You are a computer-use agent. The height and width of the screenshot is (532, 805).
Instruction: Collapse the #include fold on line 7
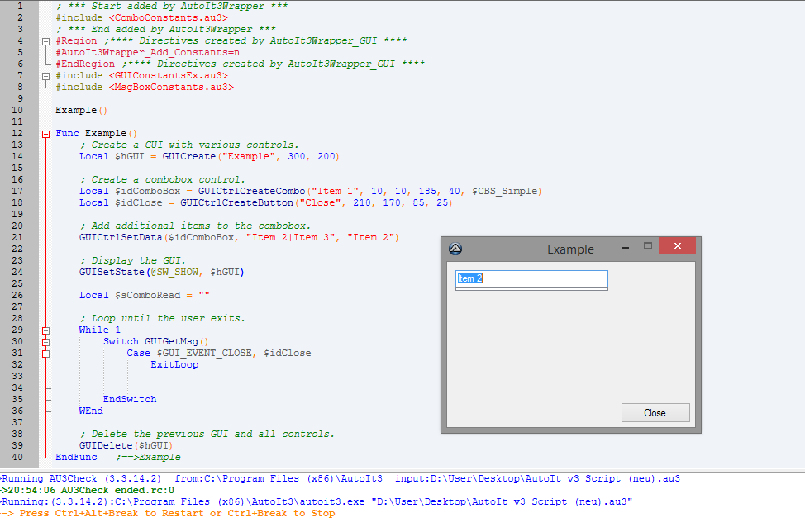45,75
